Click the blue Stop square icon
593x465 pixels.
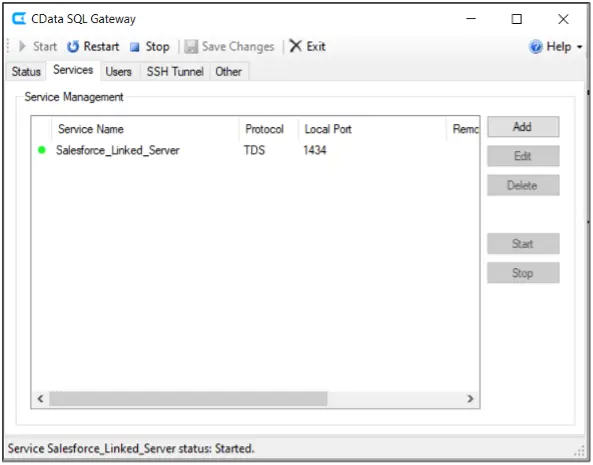point(135,47)
